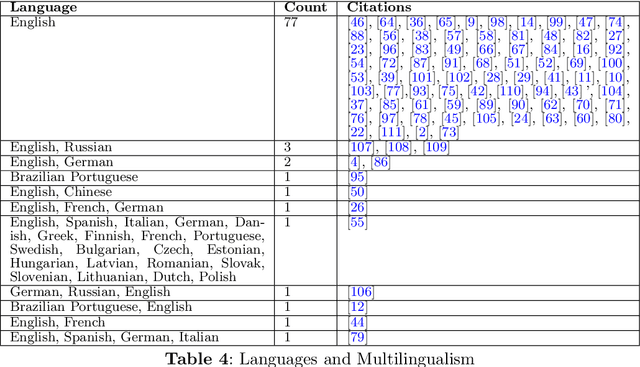Click the Table 4 caption text
Screen dimensions: 640x367
point(320,359)
